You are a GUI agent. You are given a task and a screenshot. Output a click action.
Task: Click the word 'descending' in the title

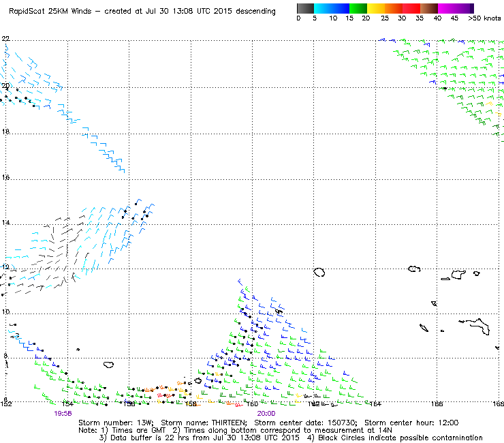click(x=255, y=12)
